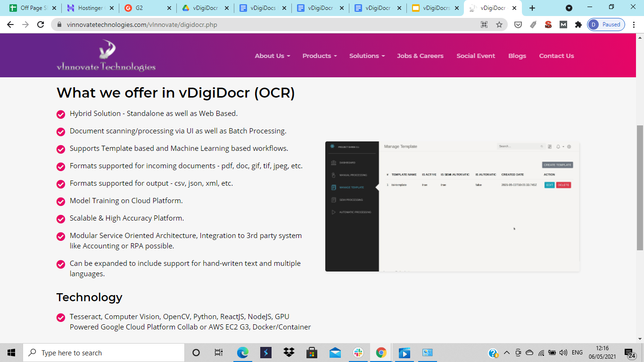The width and height of the screenshot is (644, 362).
Task: Click the volume icon in system tray
Action: [563, 353]
